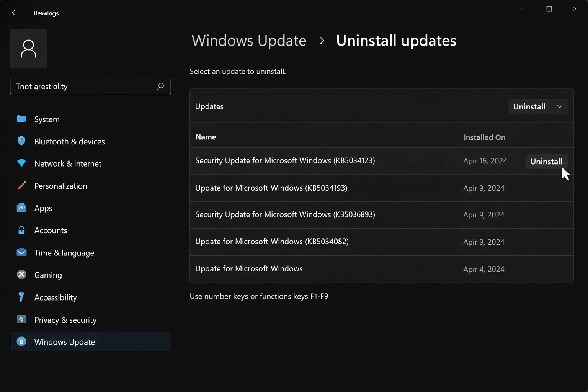588x392 pixels.
Task: Click the Updates section label
Action: pyautogui.click(x=209, y=106)
